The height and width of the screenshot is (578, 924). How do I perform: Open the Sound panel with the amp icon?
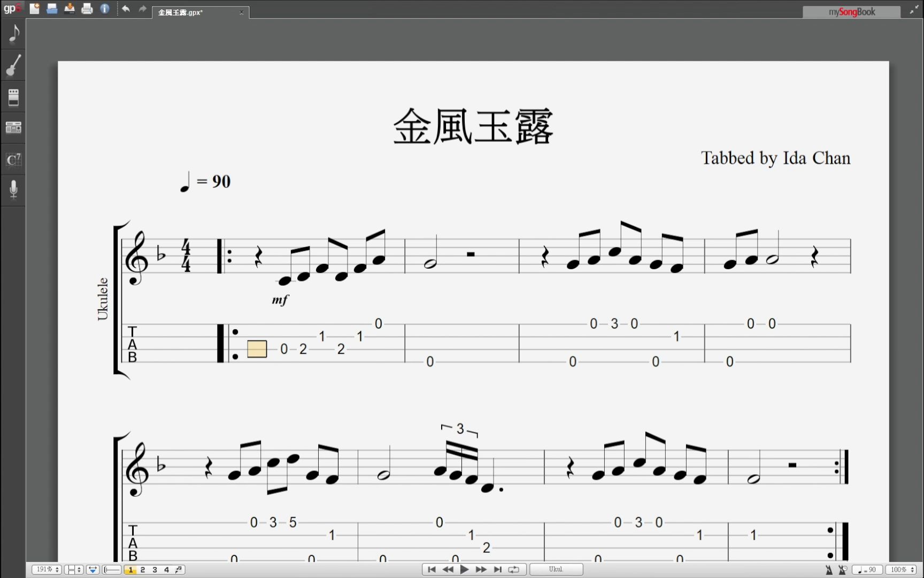[x=13, y=97]
